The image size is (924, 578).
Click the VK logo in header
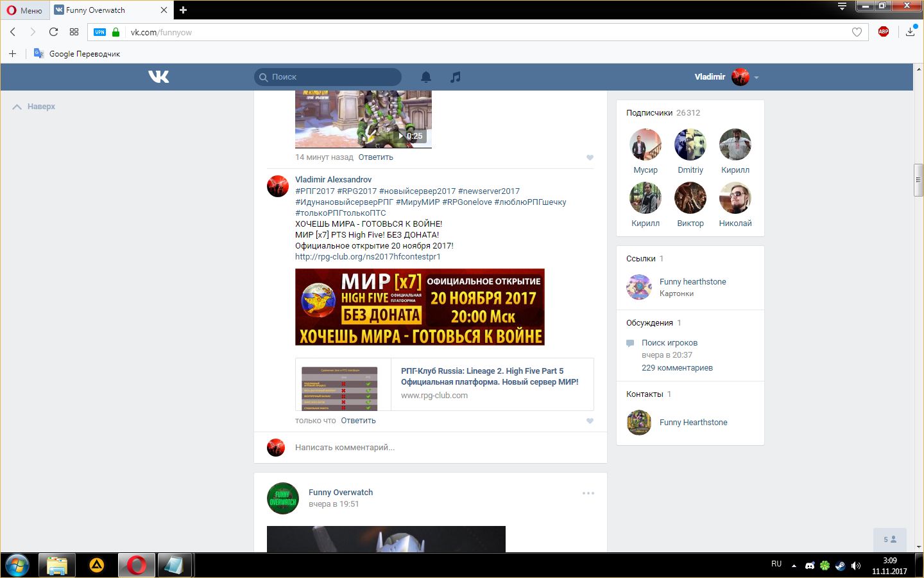pos(158,76)
